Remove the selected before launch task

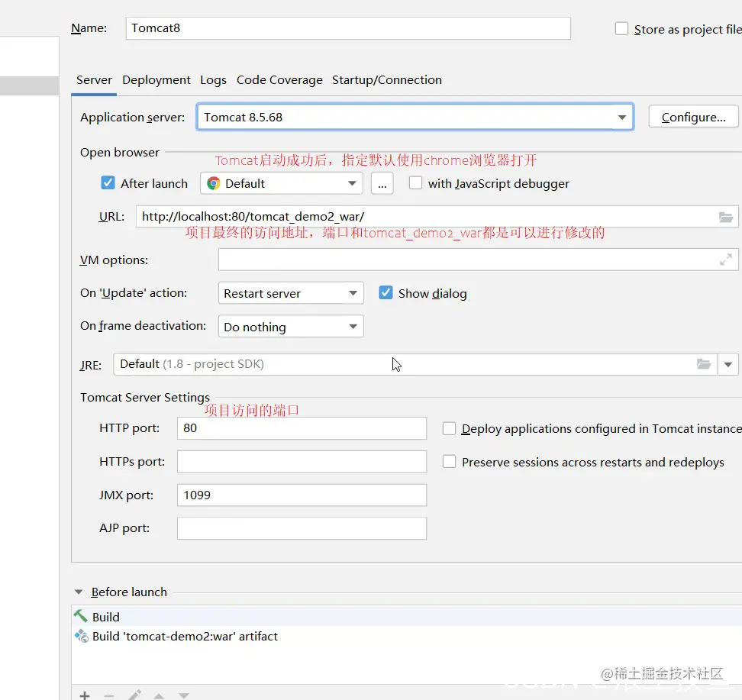point(109,695)
